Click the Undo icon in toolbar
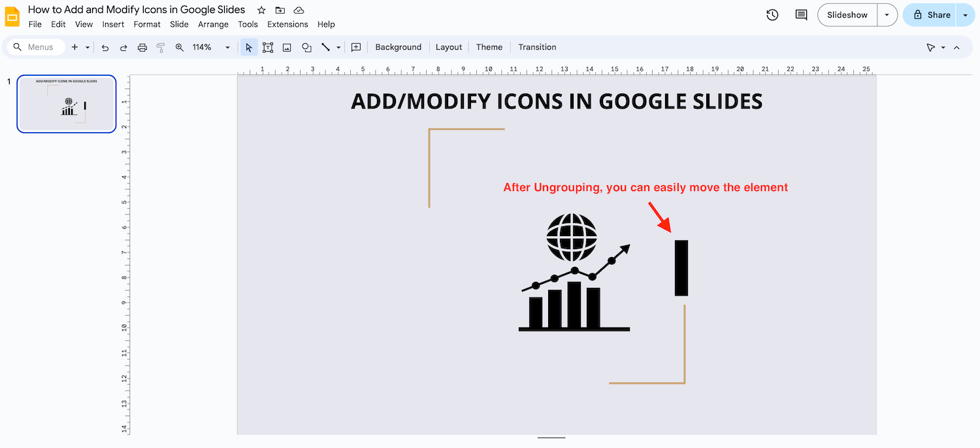This screenshot has width=980, height=448. coord(105,48)
